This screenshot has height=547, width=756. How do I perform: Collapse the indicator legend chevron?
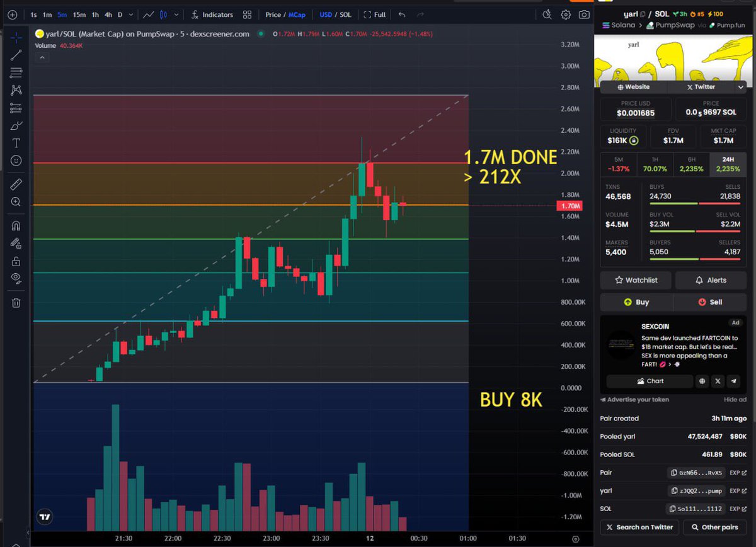[x=42, y=57]
